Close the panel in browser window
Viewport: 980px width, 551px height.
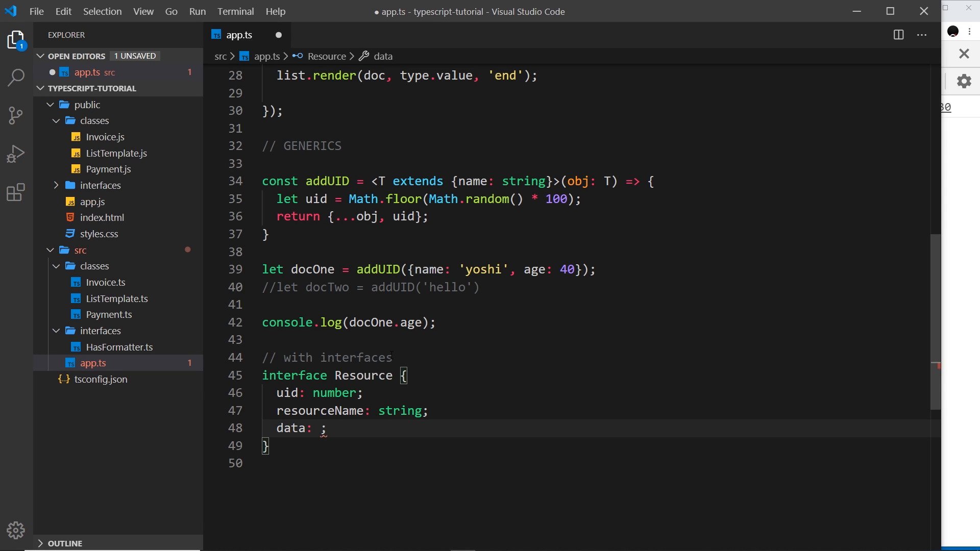[x=964, y=54]
